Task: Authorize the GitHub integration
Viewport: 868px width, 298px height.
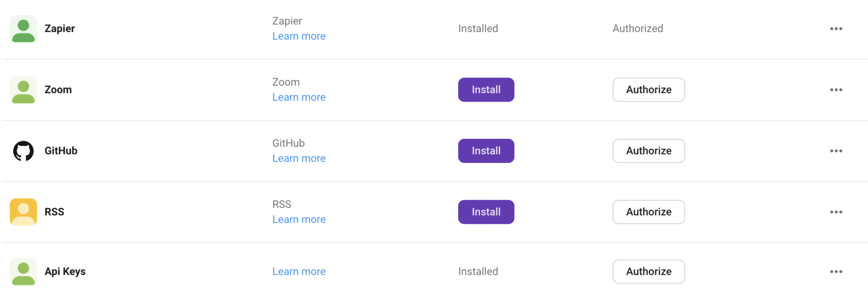Action: (648, 150)
